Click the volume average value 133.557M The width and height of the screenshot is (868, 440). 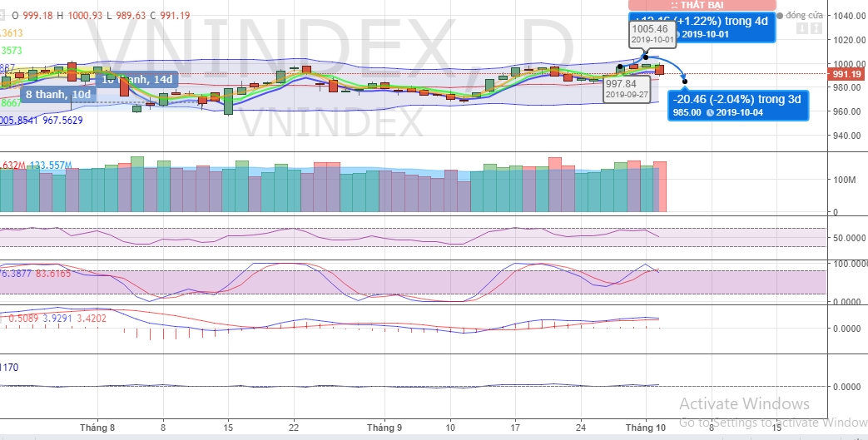(x=51, y=166)
